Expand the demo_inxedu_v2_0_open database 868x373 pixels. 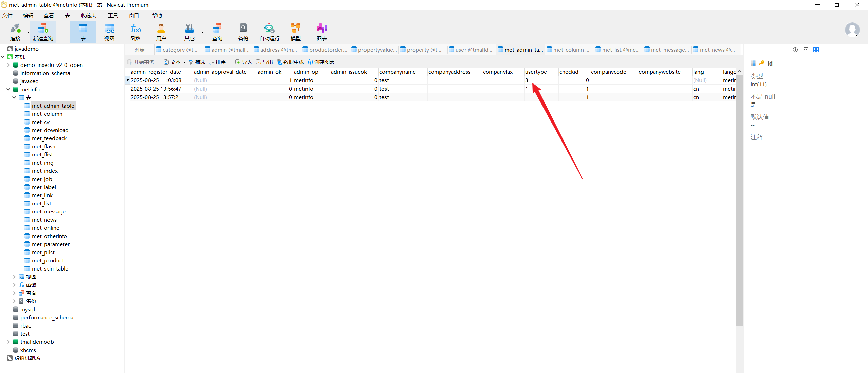point(8,65)
